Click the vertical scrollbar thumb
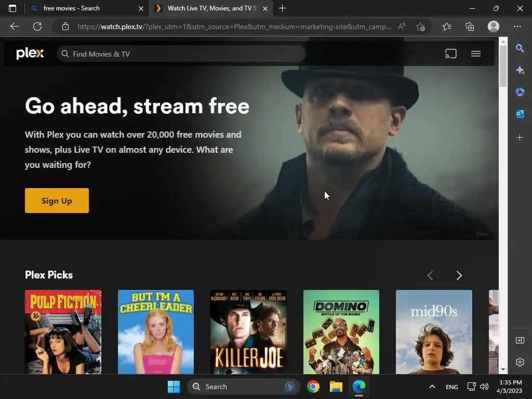The height and width of the screenshot is (399, 532). click(x=503, y=66)
